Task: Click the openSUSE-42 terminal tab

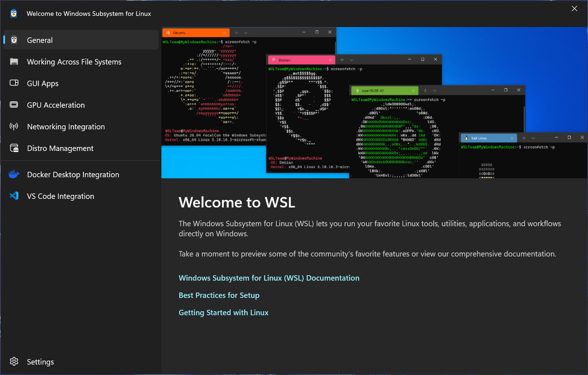Action: tap(381, 90)
